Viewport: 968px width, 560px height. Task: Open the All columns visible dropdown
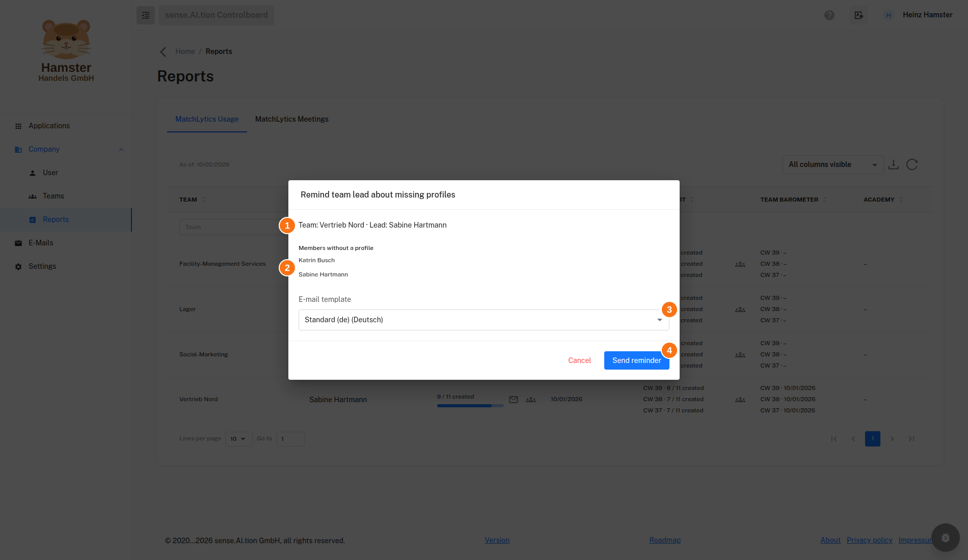pos(833,164)
